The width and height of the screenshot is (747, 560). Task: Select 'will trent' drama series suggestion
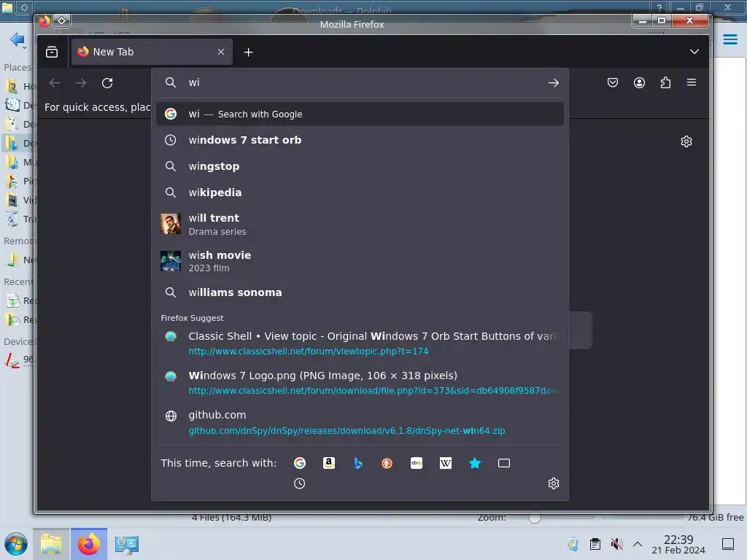[x=360, y=225]
